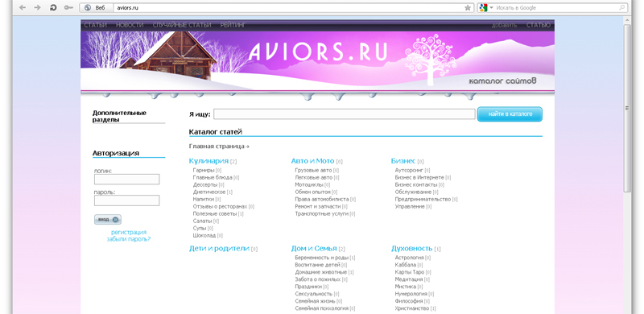Open the регистрация link
This screenshot has height=314, width=644.
pyautogui.click(x=129, y=232)
